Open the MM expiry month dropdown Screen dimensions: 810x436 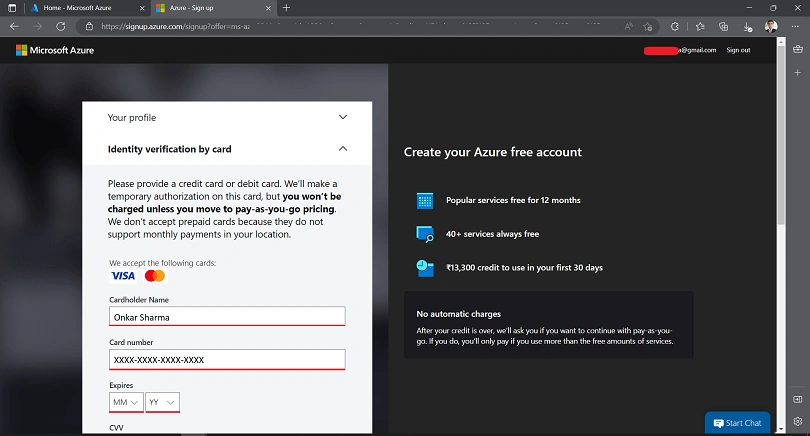[x=126, y=402]
